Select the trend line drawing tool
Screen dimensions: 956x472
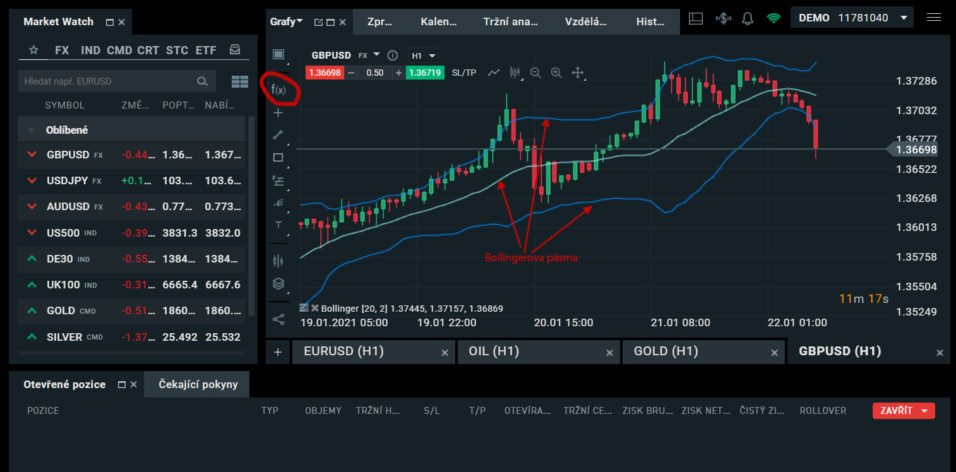[278, 135]
